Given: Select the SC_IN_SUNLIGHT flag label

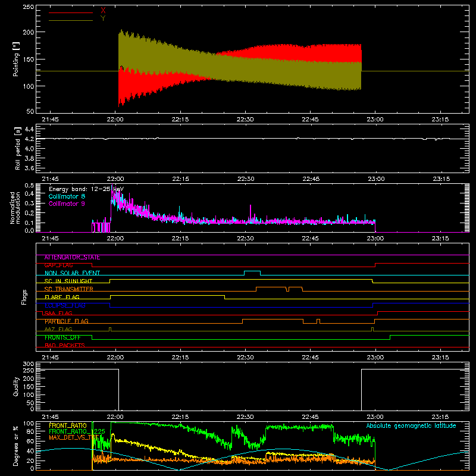Looking at the screenshot, I should coord(68,281).
